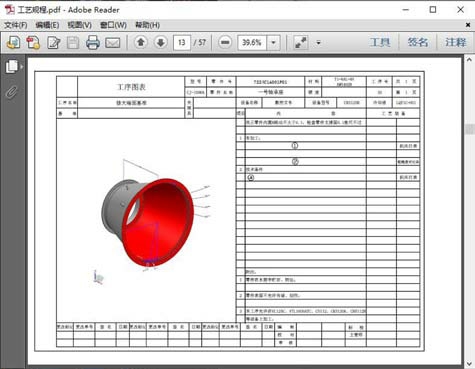Screen dimensions: 475x369
Task: Click the convert PDF file icon
Action: tap(33, 43)
